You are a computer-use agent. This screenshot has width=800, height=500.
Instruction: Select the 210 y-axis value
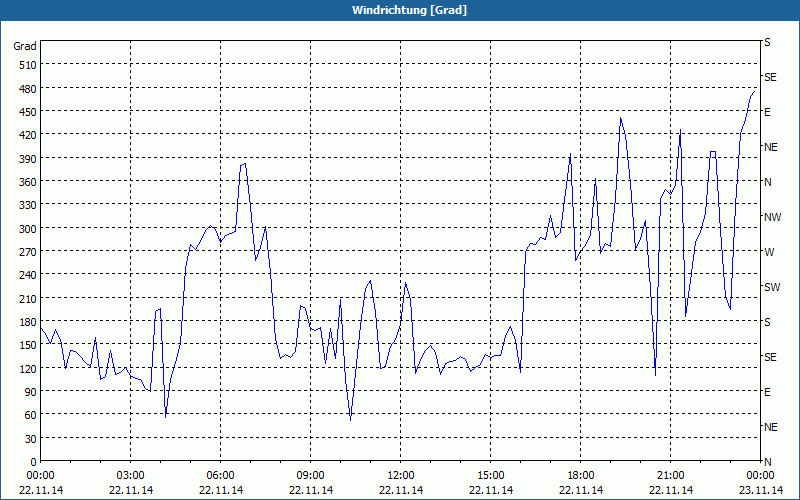[x=29, y=298]
